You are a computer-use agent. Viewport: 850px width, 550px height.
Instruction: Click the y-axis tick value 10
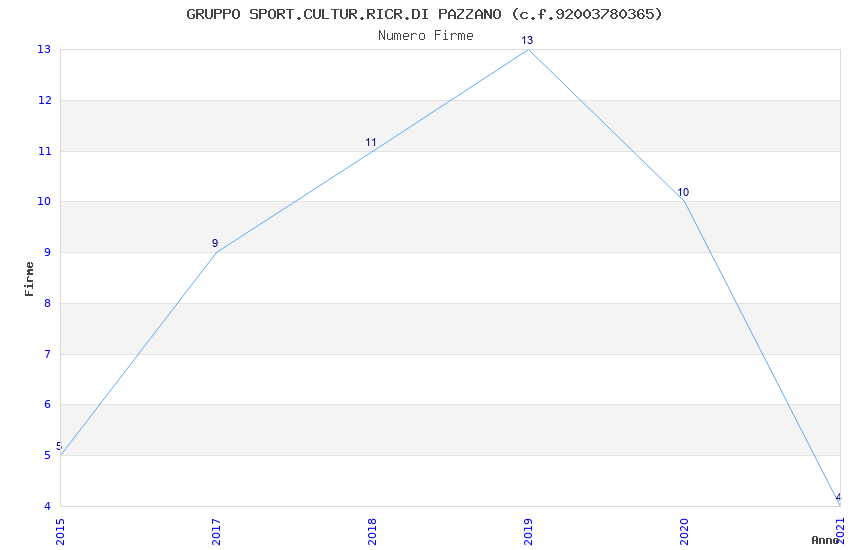(x=44, y=202)
